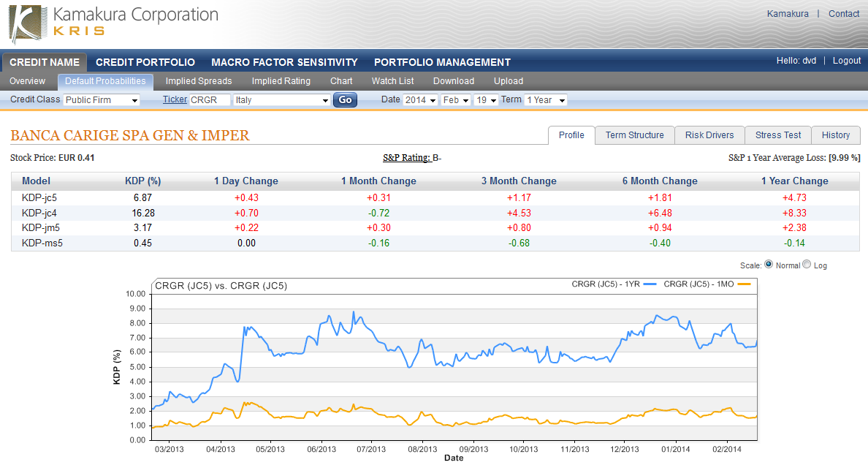Click the CRGR ticker input field
The height and width of the screenshot is (465, 868).
209,100
